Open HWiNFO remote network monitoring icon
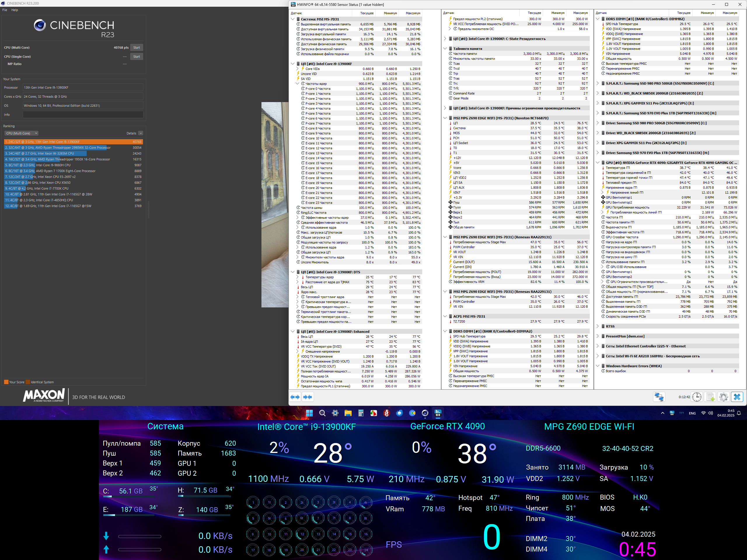Screen dimensions: 747x560 [x=659, y=397]
